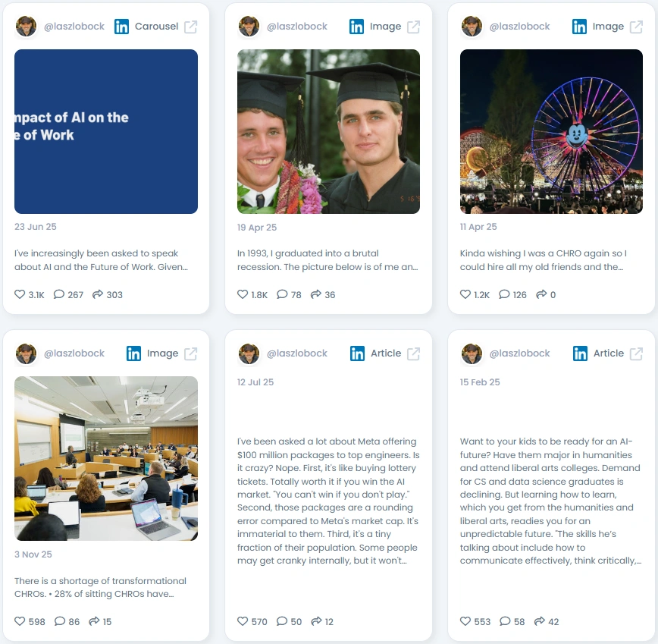Open external link on the 12 Jul 25 article
The width and height of the screenshot is (658, 644).
tap(413, 354)
